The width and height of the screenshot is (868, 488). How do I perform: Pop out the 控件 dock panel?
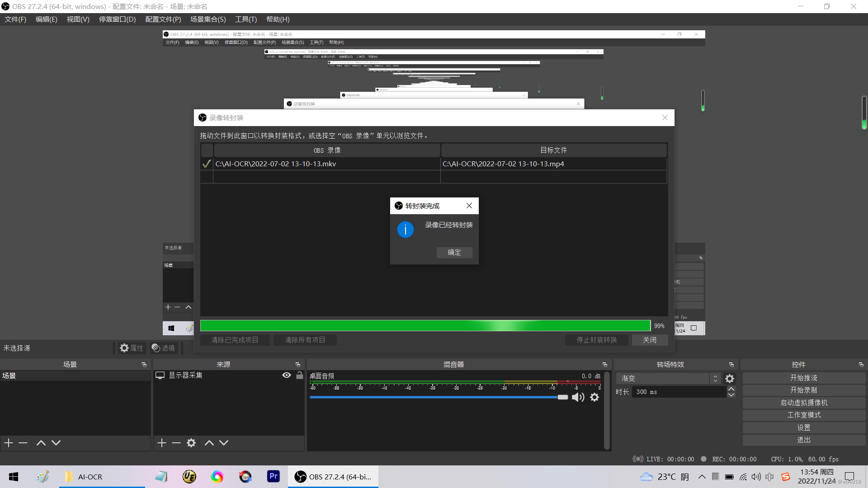[861, 365]
